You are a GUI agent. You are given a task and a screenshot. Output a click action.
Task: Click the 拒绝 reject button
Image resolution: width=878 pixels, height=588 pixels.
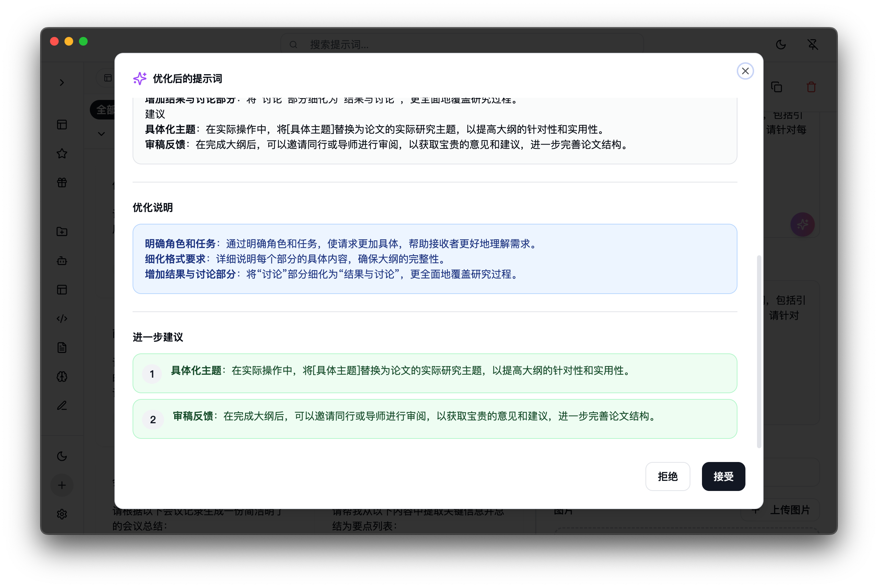tap(667, 476)
